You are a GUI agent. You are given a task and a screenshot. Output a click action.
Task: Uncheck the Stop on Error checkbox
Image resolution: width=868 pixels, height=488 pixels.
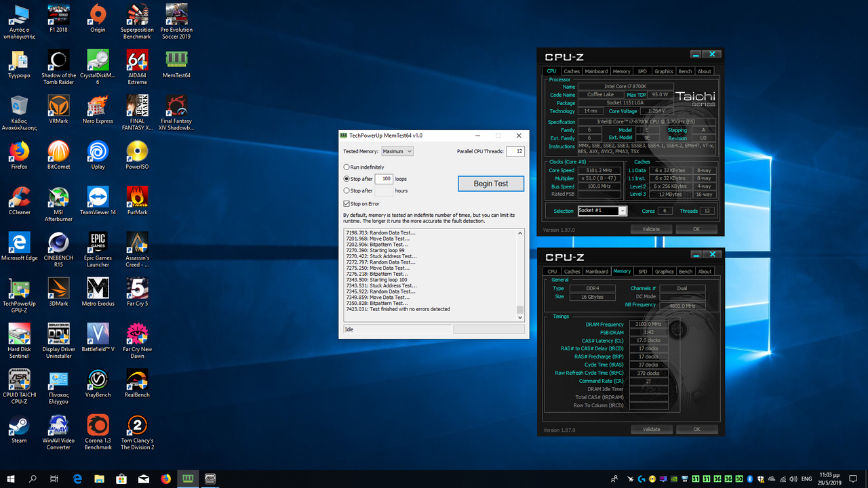[x=347, y=203]
